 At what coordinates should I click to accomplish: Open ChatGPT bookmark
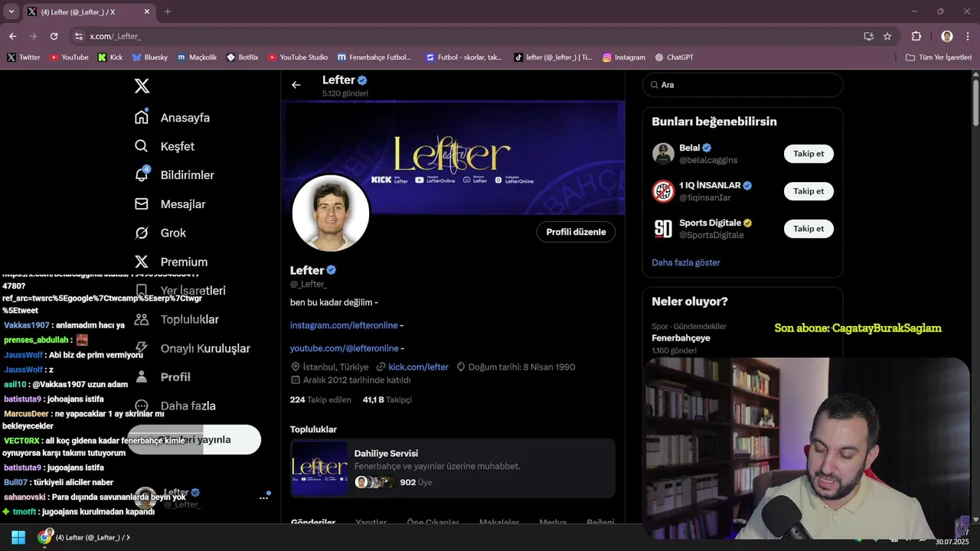click(674, 57)
